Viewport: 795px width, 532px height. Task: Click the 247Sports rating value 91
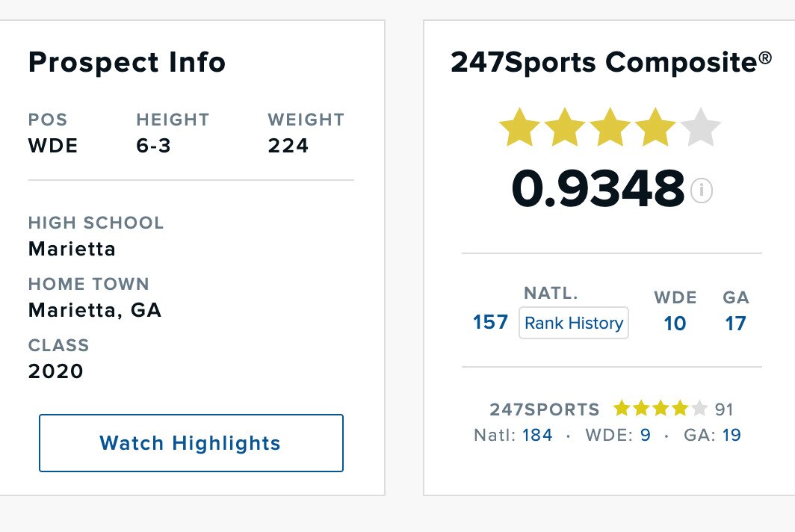[x=724, y=409]
